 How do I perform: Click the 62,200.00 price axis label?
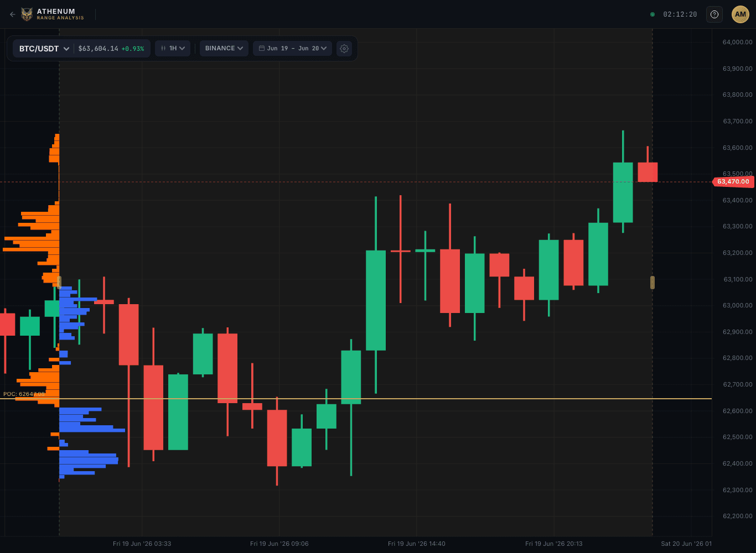point(737,516)
